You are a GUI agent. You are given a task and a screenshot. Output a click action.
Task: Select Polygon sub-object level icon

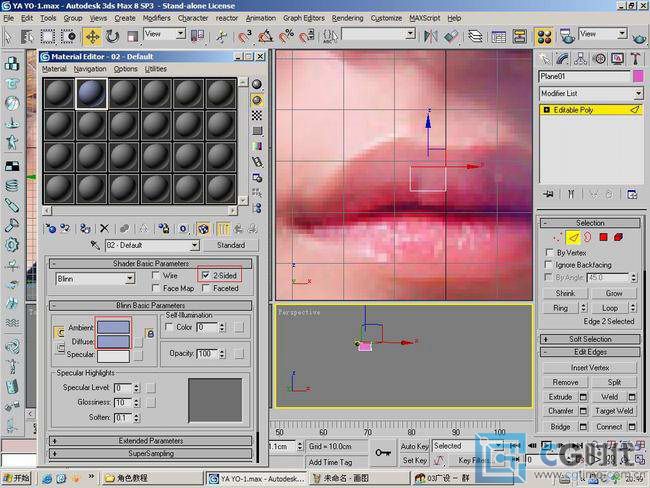pos(603,238)
